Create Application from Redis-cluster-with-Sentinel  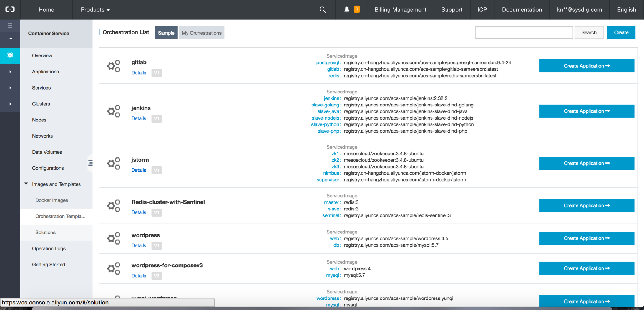(x=587, y=205)
